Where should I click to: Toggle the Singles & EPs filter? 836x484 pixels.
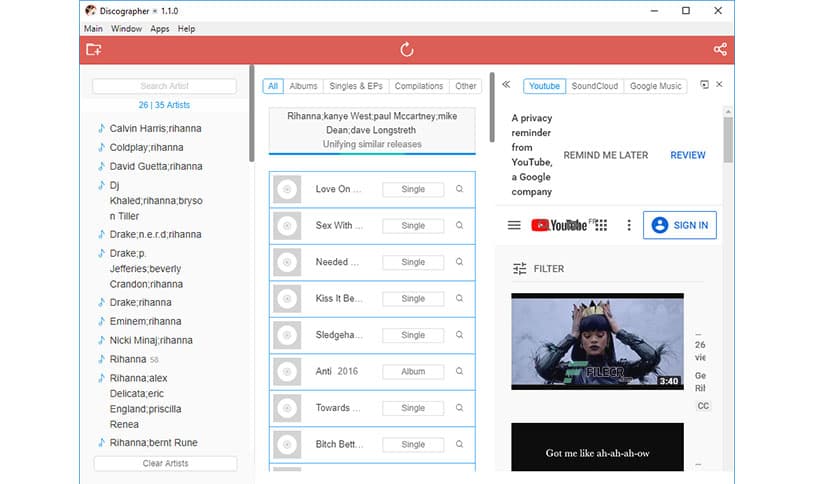point(356,86)
